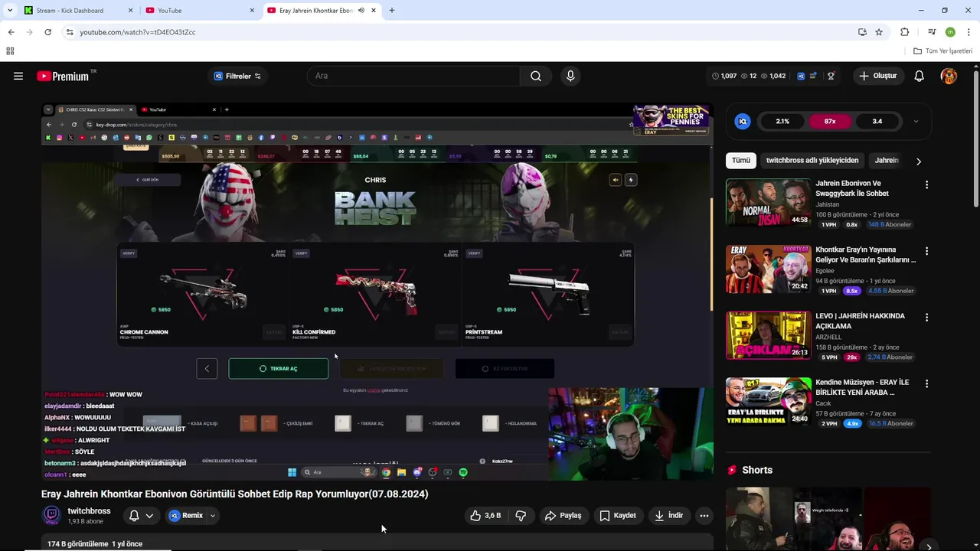Viewport: 980px width, 551px height.
Task: Mute the tab playing Eray Jahrein video
Action: 361,11
